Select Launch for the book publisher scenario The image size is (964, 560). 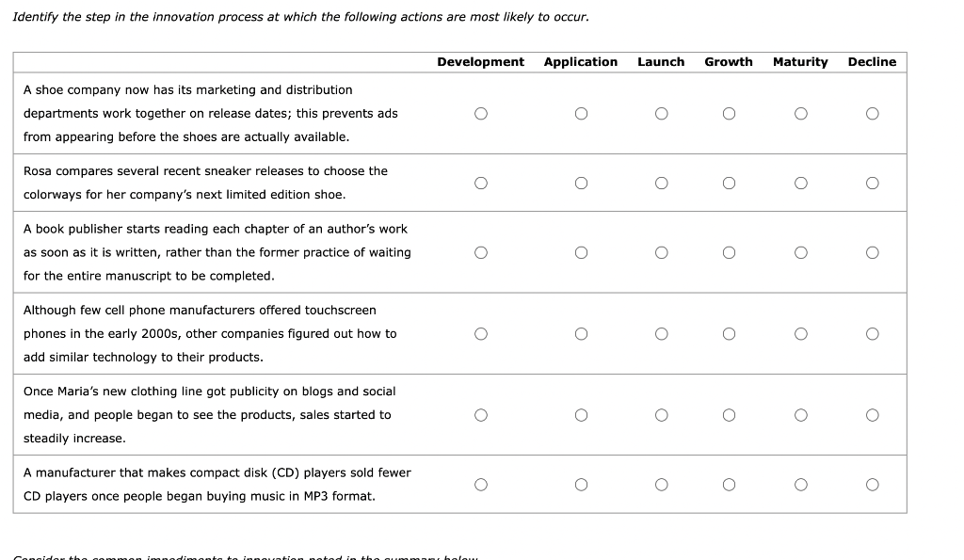661,251
